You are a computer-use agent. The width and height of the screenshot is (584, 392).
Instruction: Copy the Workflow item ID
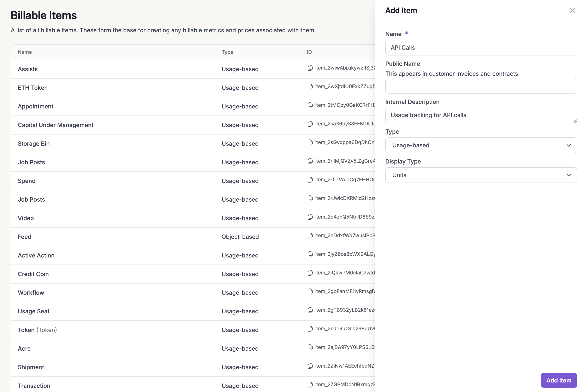coord(310,291)
